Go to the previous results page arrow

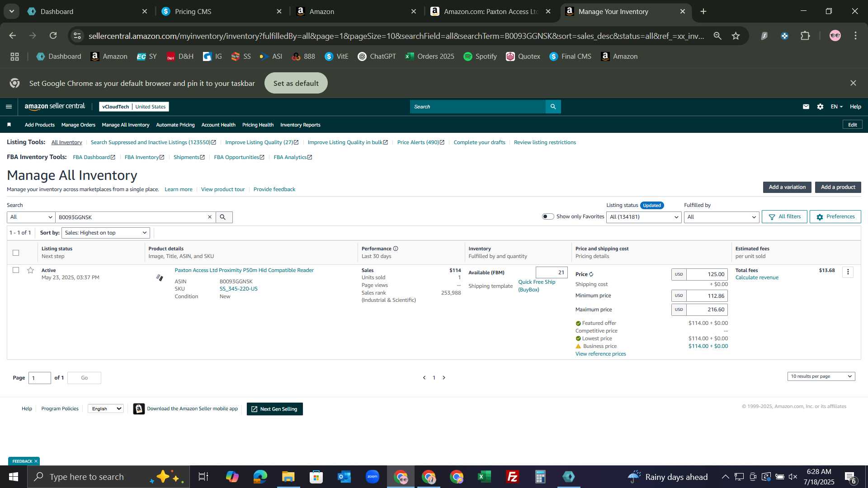[424, 378]
